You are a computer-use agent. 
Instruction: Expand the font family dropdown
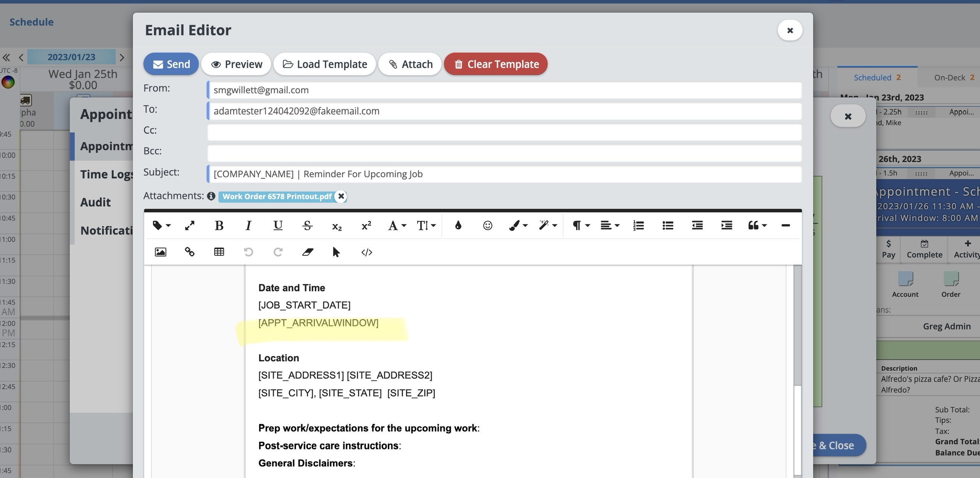pos(397,226)
